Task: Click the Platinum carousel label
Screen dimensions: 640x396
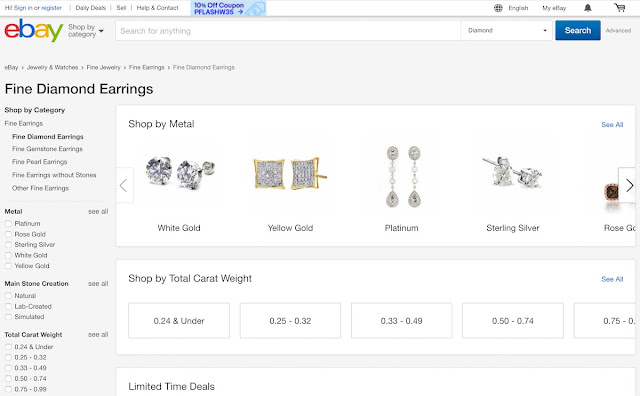Action: [x=401, y=228]
